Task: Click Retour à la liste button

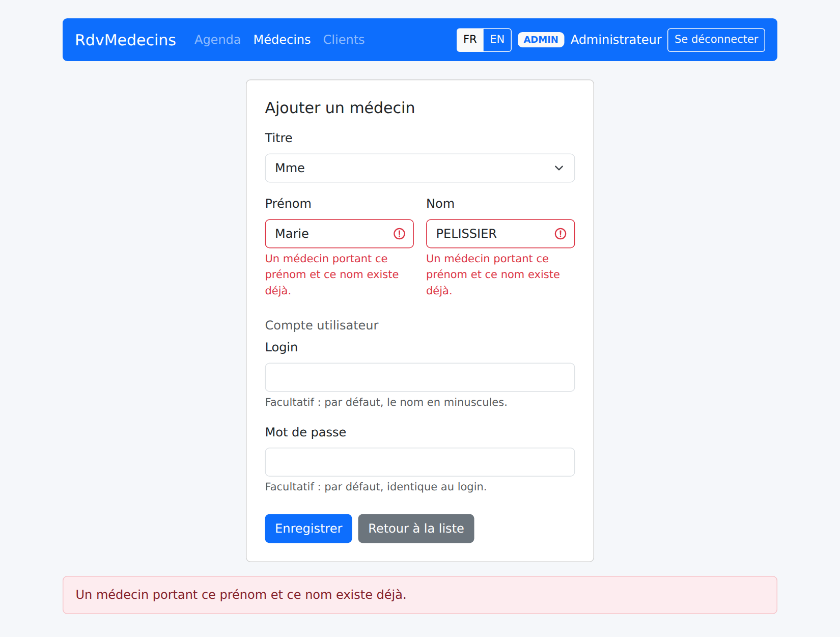Action: [x=416, y=529]
